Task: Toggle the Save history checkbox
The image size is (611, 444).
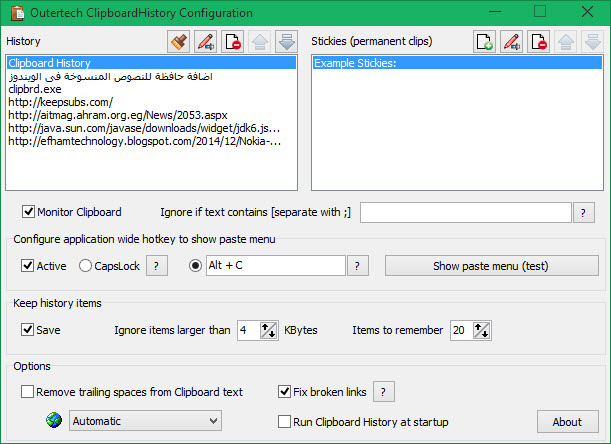Action: click(x=27, y=330)
